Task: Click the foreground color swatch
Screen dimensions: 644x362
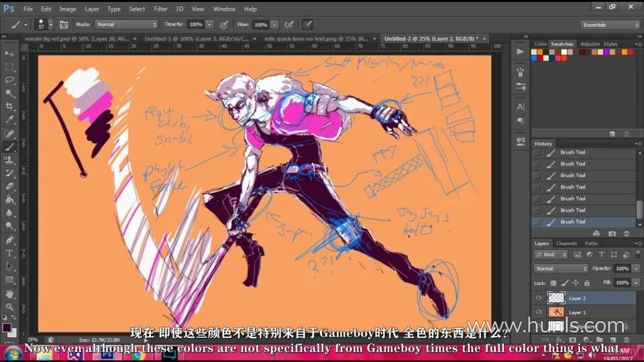Action: [x=7, y=327]
